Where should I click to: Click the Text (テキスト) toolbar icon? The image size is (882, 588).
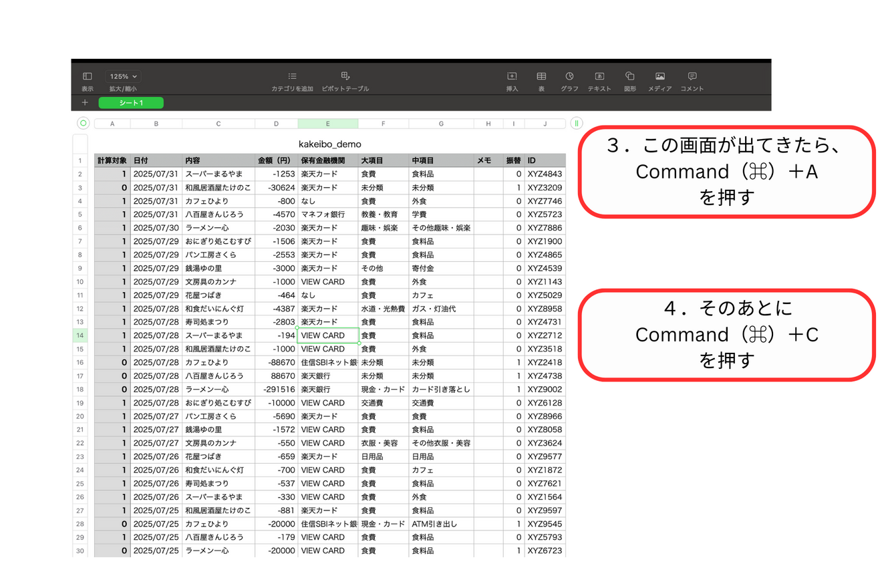[x=599, y=76]
